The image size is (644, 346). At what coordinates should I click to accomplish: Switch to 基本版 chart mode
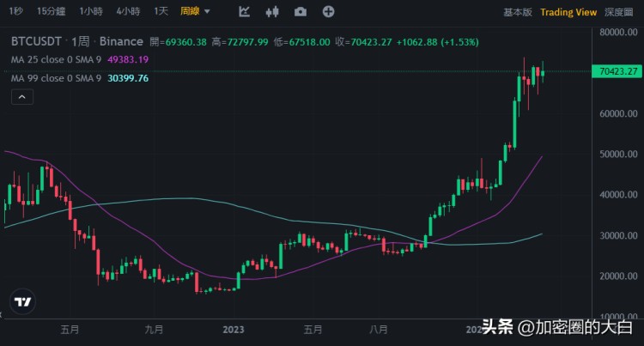click(518, 12)
